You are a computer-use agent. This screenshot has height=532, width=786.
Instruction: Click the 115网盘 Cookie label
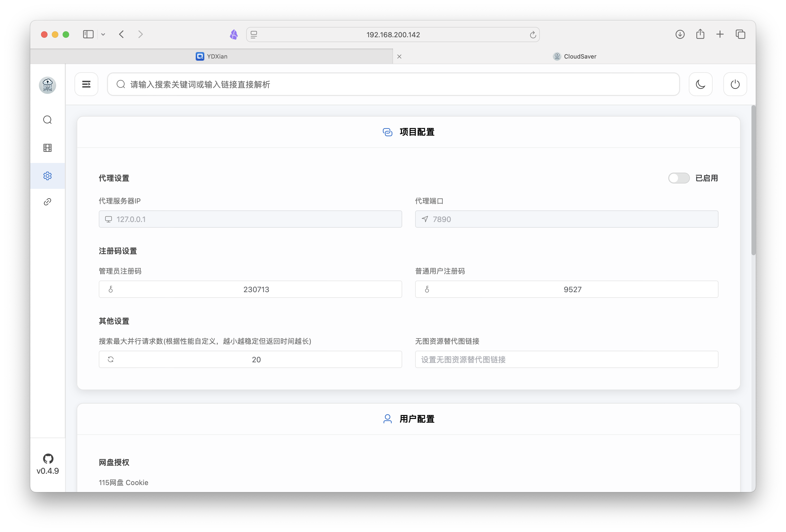[123, 482]
